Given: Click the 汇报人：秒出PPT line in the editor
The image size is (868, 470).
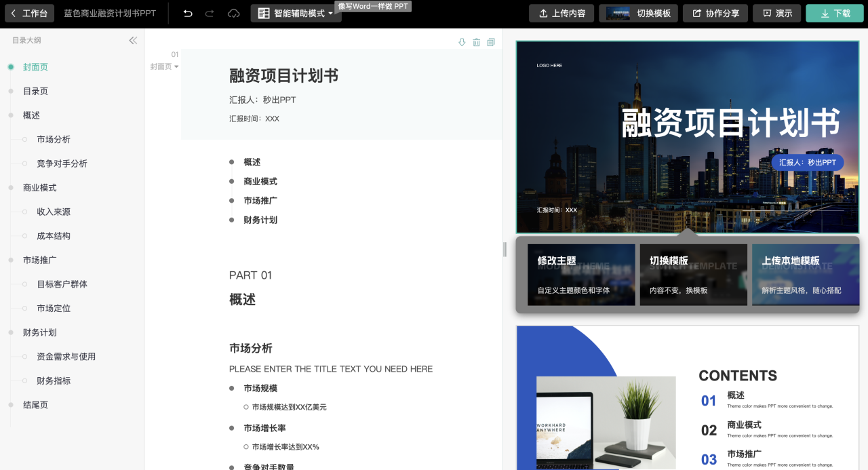Looking at the screenshot, I should (262, 100).
